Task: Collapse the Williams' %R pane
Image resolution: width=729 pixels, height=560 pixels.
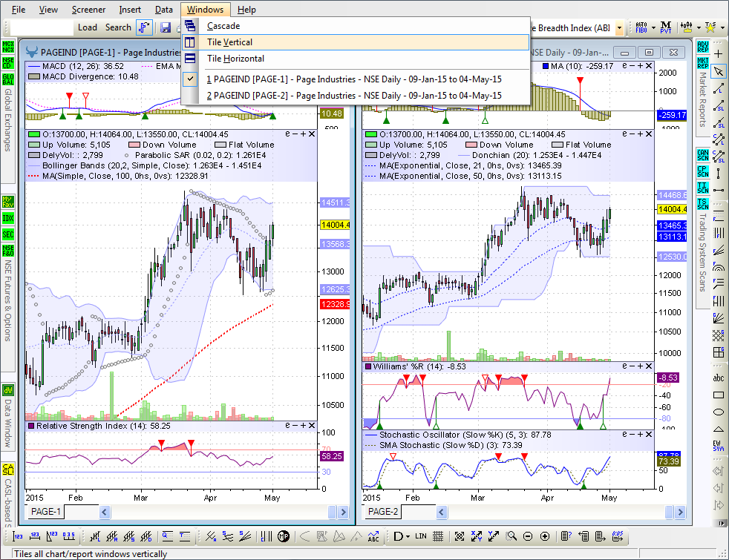Action: pyautogui.click(x=632, y=366)
